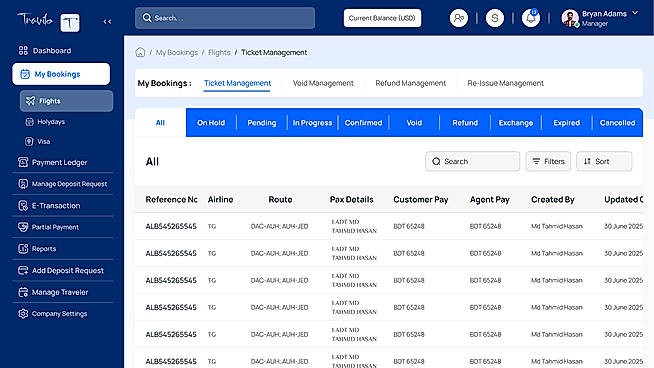The image size is (654, 368).
Task: Click Bryan Adams profile avatar
Action: pyautogui.click(x=570, y=18)
